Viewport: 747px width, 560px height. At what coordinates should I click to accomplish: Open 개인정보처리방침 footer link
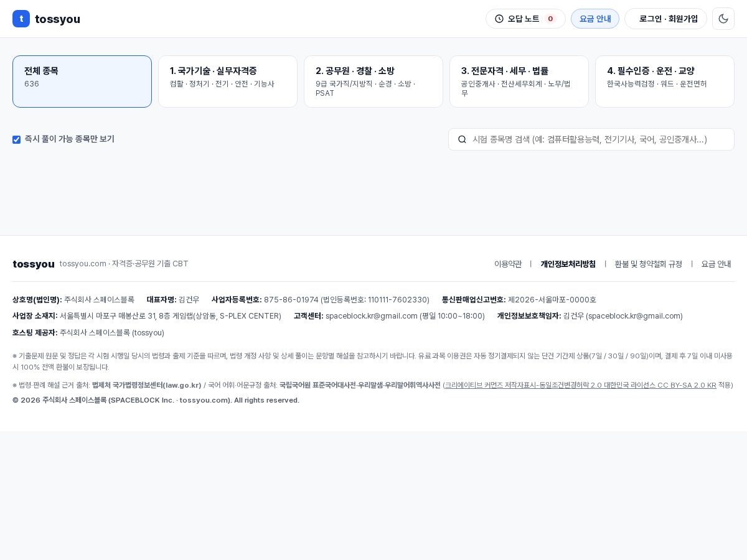point(568,264)
